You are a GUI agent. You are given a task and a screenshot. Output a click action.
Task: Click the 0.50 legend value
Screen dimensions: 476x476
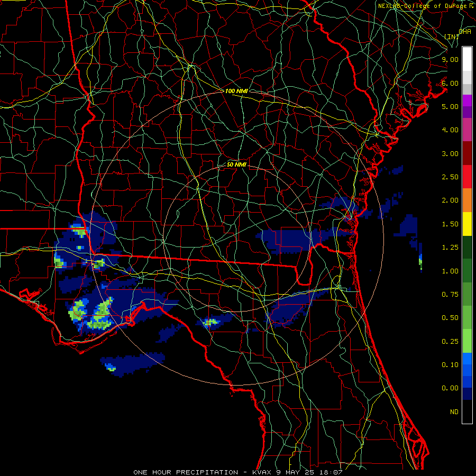pos(450,318)
